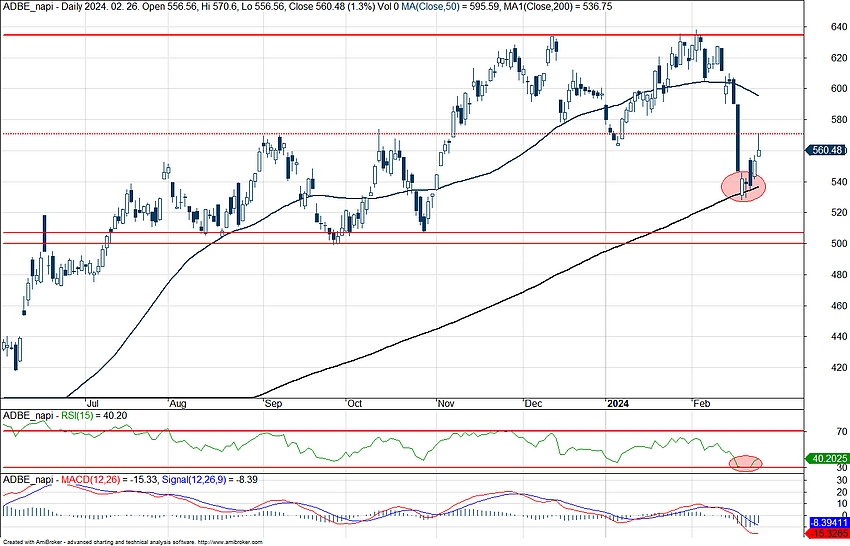Image resolution: width=850 pixels, height=546 pixels.
Task: Click the Dec label on the date axis
Action: click(x=534, y=404)
